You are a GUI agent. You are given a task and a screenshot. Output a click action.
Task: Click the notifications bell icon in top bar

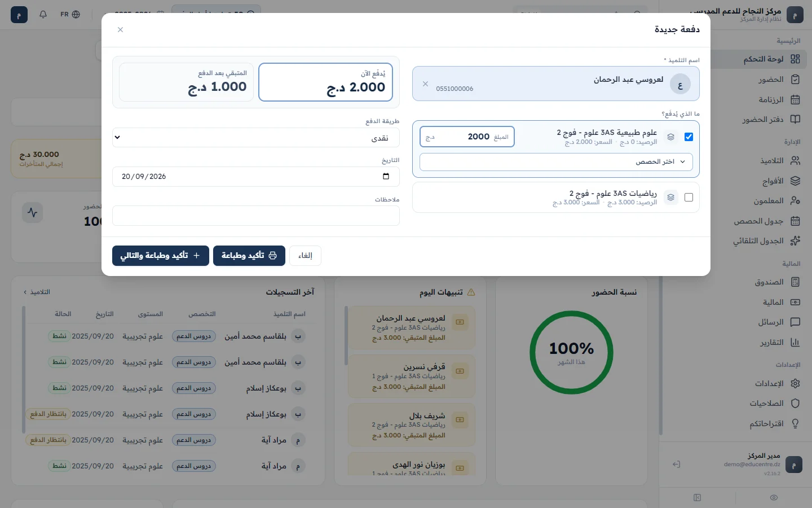43,14
